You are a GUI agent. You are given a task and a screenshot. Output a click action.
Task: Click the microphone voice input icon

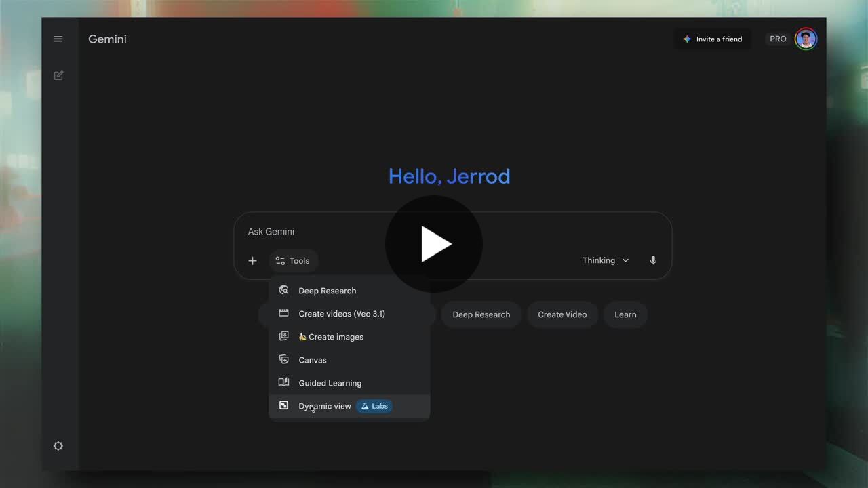pos(653,260)
